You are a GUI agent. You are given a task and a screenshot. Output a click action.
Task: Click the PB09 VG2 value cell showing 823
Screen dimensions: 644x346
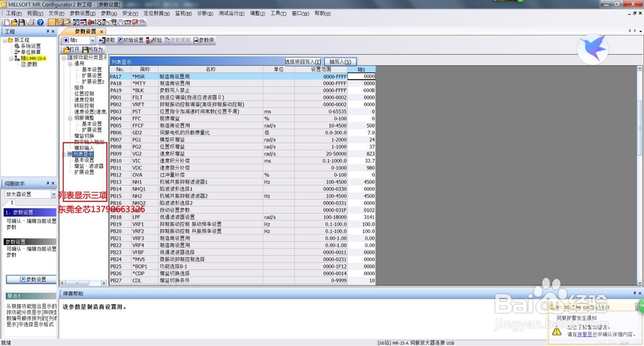pyautogui.click(x=361, y=154)
